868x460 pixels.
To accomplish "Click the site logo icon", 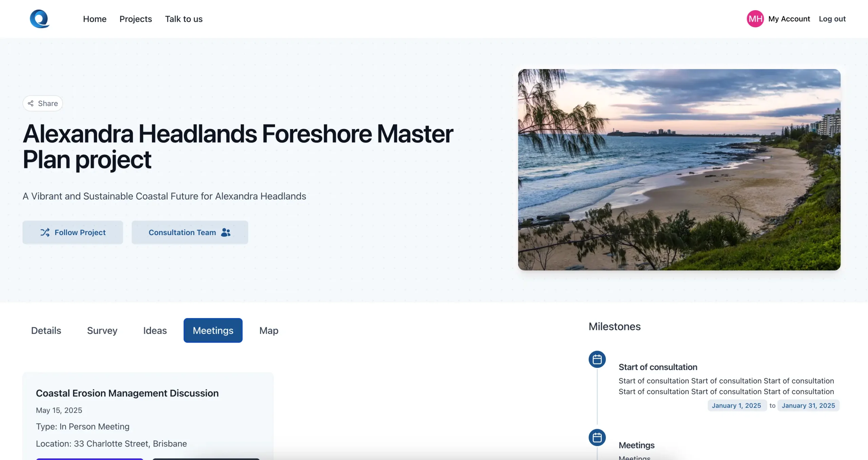I will point(40,19).
